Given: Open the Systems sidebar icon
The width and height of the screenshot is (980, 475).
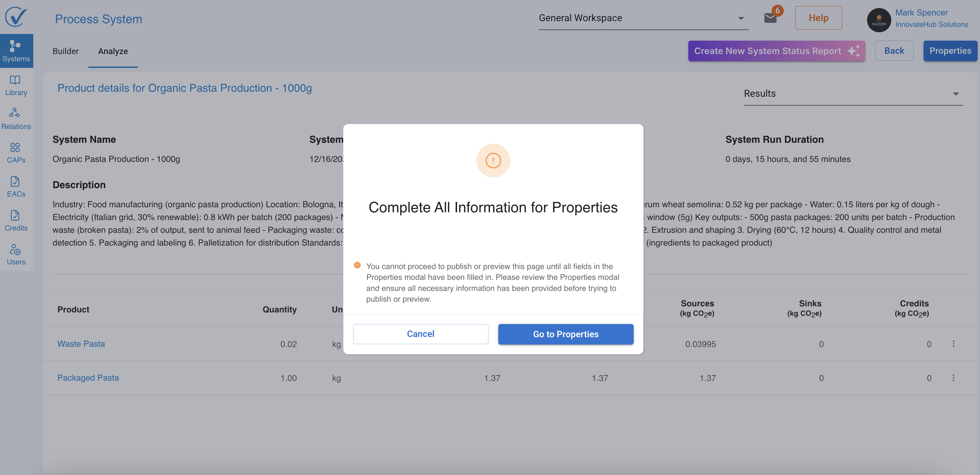Looking at the screenshot, I should point(15,51).
